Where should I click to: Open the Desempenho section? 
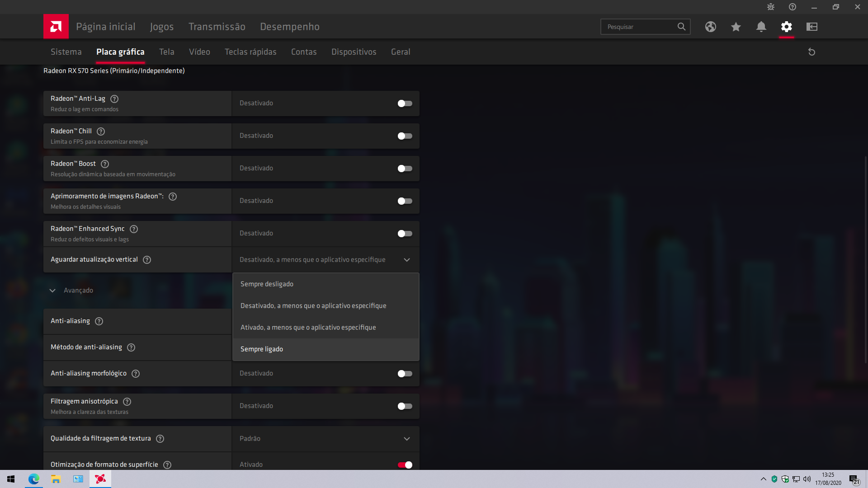tap(290, 27)
